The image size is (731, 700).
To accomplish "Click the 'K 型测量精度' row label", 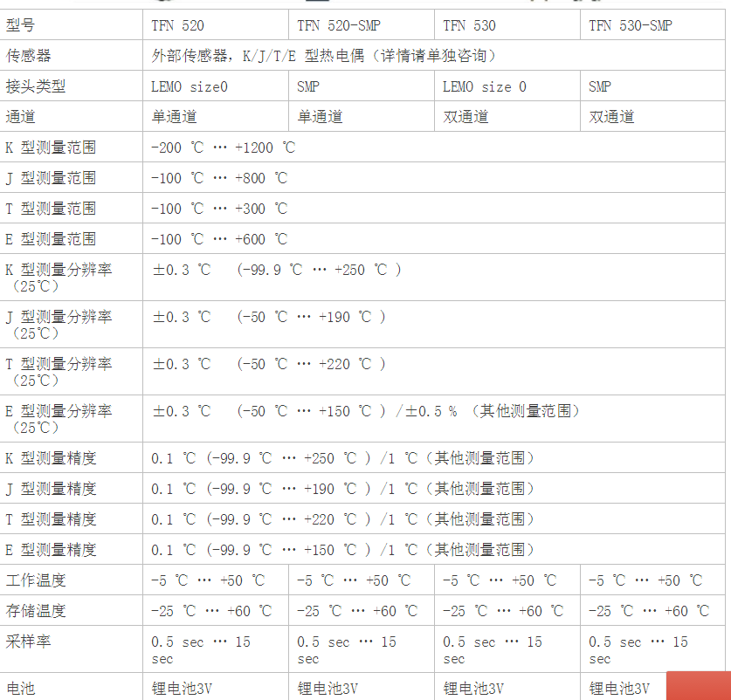I will 51,458.
